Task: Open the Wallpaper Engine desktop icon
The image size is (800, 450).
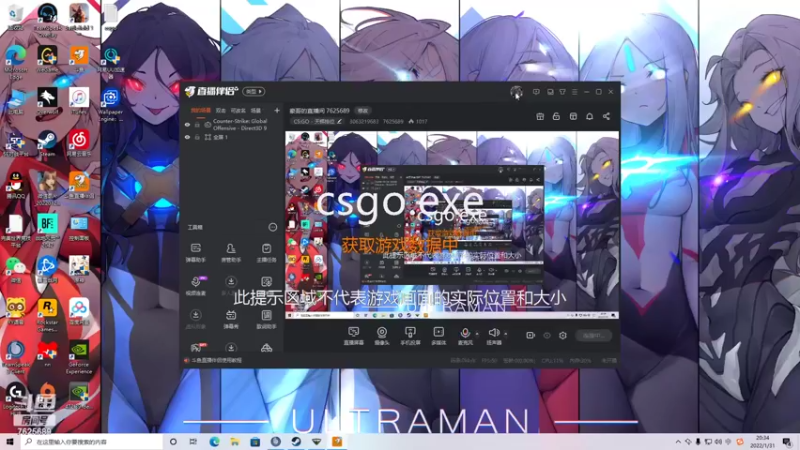Action: tap(111, 105)
